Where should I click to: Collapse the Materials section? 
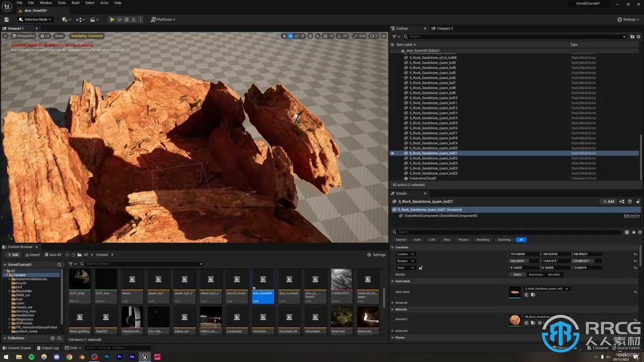pos(393,309)
